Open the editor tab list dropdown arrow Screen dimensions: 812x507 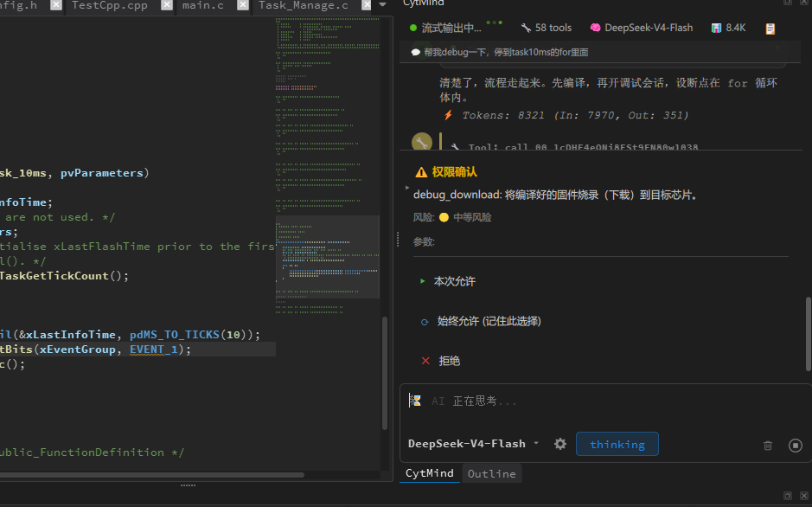[x=383, y=4]
